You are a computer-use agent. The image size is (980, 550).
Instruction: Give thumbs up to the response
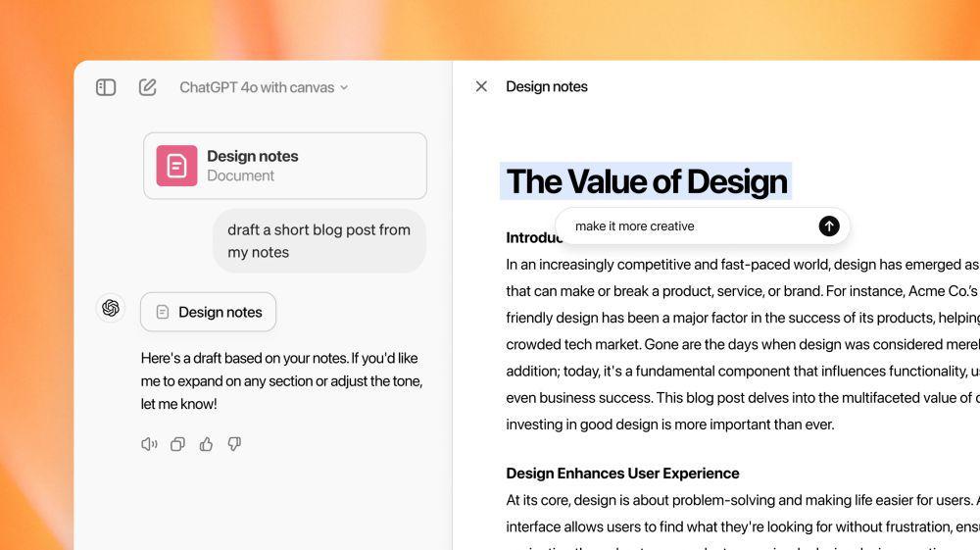click(206, 444)
